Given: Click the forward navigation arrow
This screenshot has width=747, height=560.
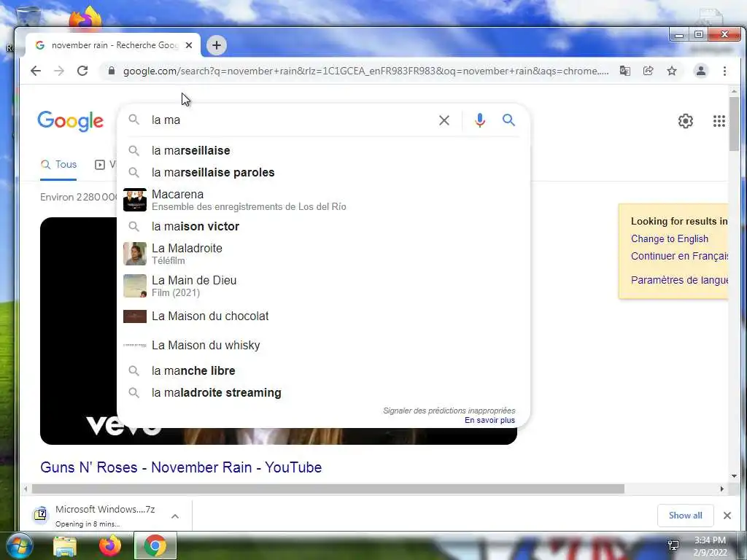Looking at the screenshot, I should click(x=59, y=71).
